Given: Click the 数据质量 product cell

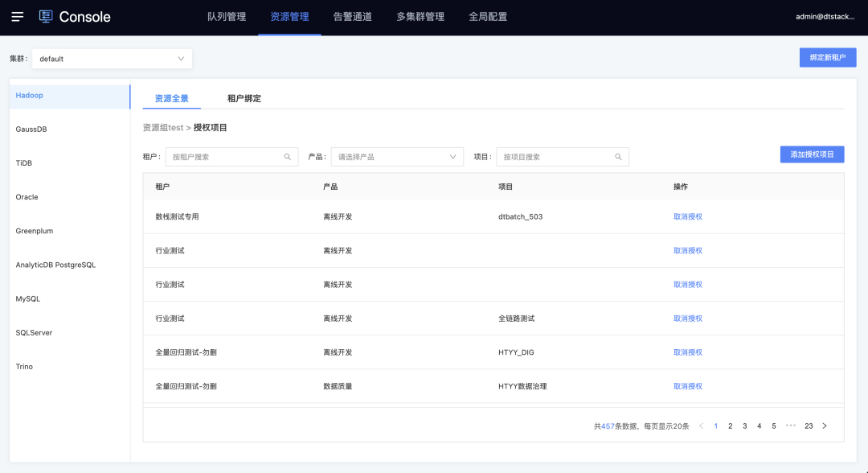Looking at the screenshot, I should coord(338,386).
